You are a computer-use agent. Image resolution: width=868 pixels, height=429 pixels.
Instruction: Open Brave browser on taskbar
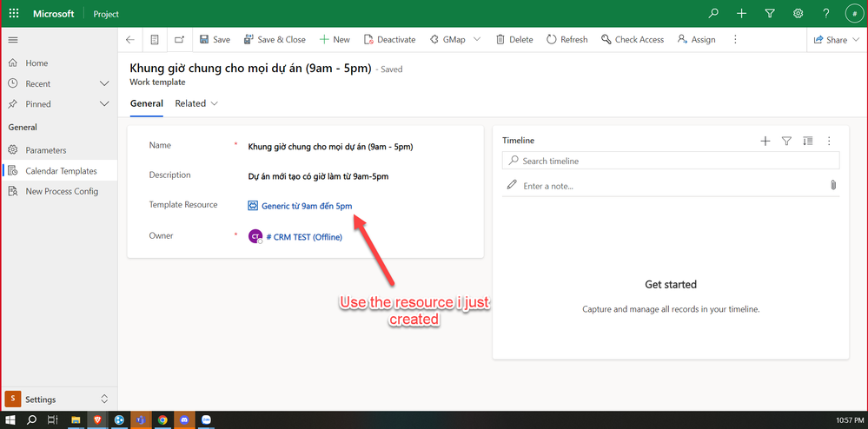point(97,420)
